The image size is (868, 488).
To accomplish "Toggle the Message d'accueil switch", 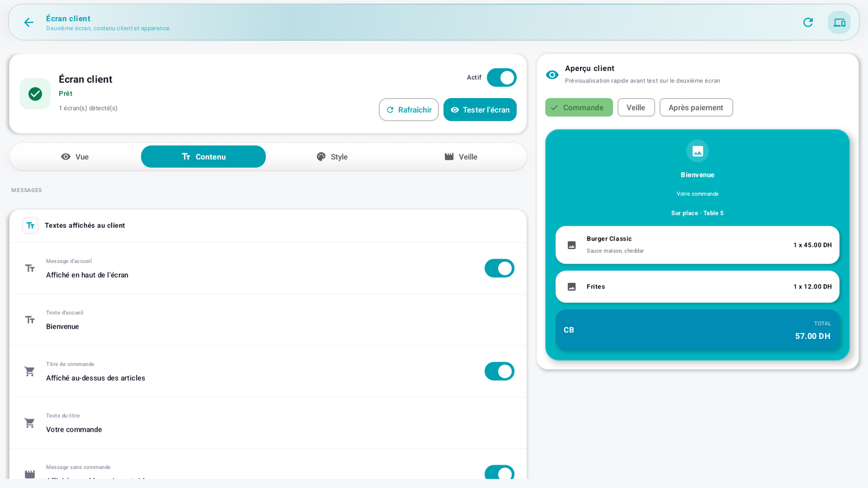I will pyautogui.click(x=499, y=268).
